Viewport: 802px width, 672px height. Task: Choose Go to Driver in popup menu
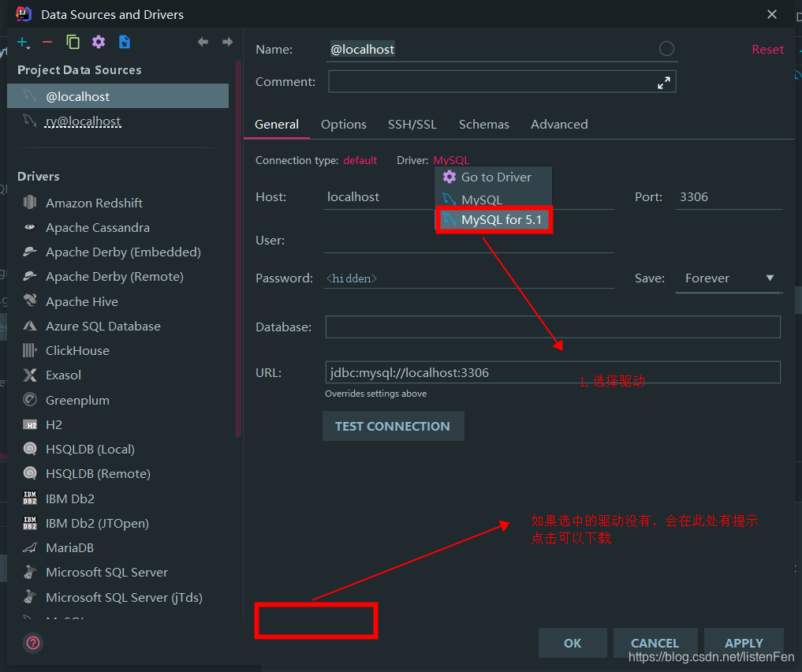click(x=494, y=177)
